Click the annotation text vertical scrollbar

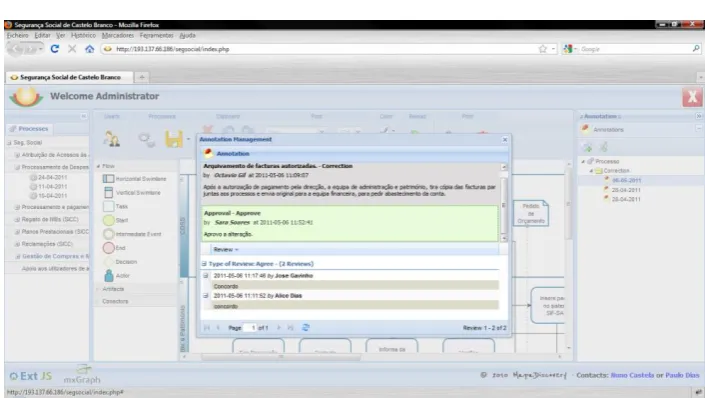pos(504,202)
